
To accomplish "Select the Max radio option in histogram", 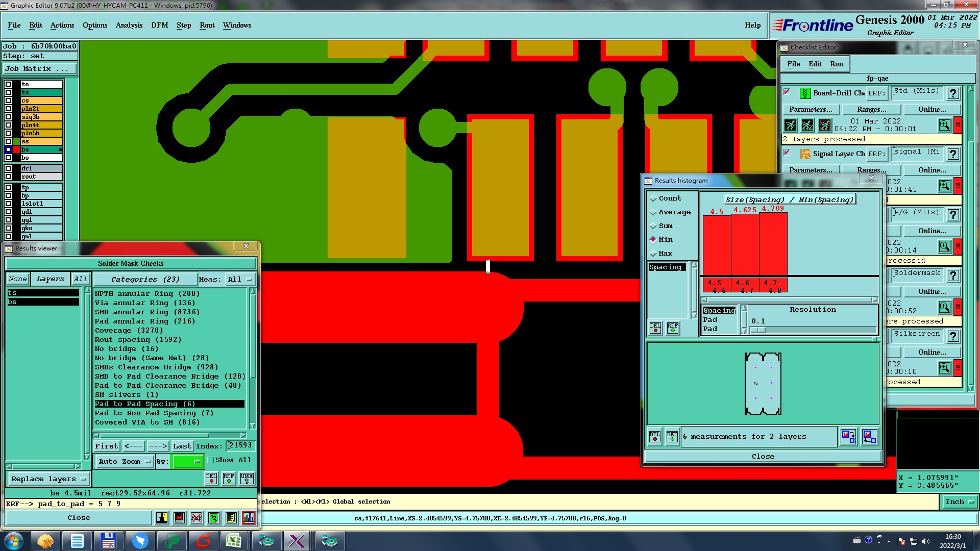I will coord(653,254).
